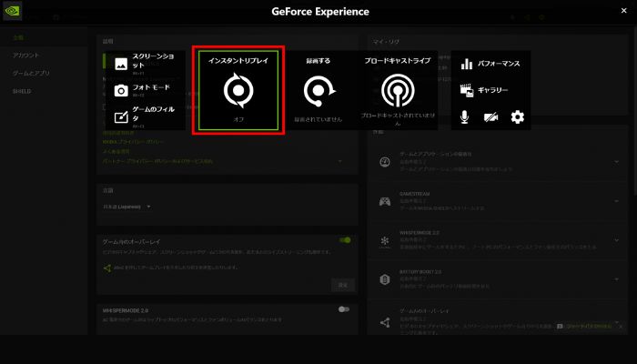
Task: Click the in-game overlay 設定 button
Action: click(342, 285)
